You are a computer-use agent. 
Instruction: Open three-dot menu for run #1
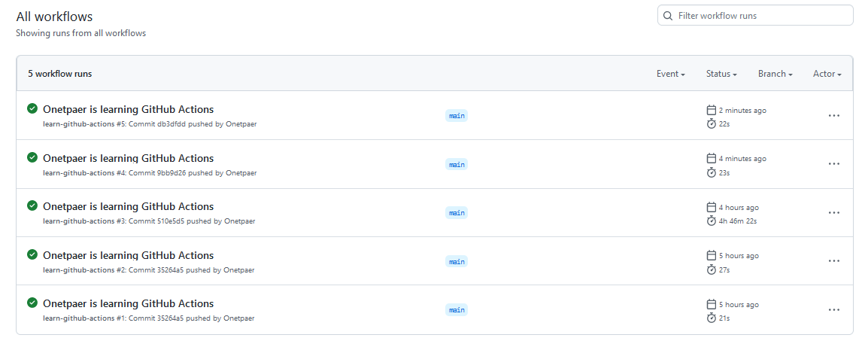click(833, 309)
